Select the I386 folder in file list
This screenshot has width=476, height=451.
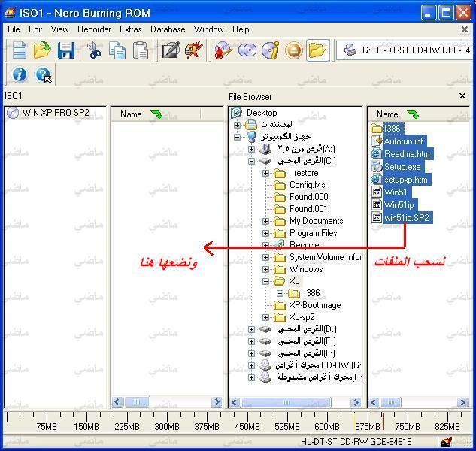click(x=392, y=128)
